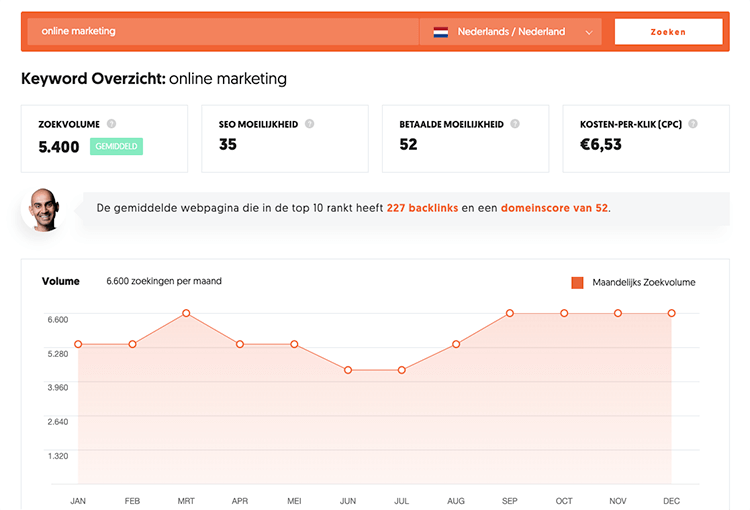This screenshot has width=750, height=510.
Task: Click help icon beside Kosten-per-klik (CPC)
Action: [x=692, y=124]
